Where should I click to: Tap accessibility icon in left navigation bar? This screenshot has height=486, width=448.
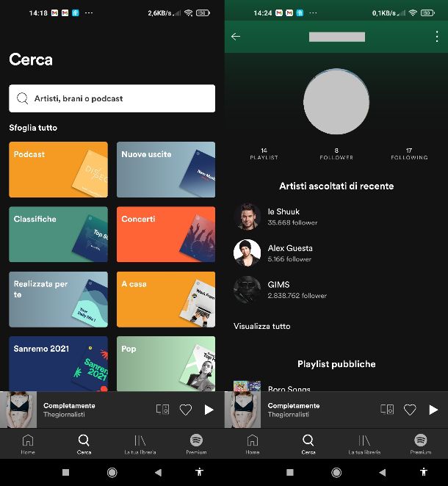point(199,472)
